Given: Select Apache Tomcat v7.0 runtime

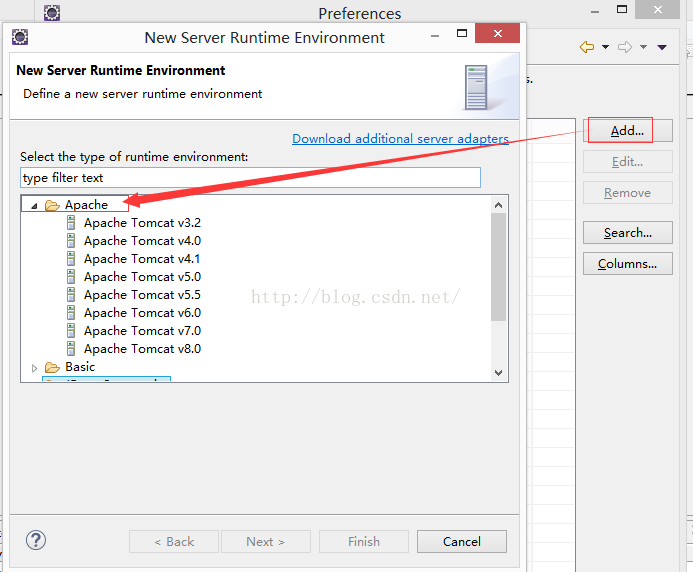Looking at the screenshot, I should (x=142, y=331).
